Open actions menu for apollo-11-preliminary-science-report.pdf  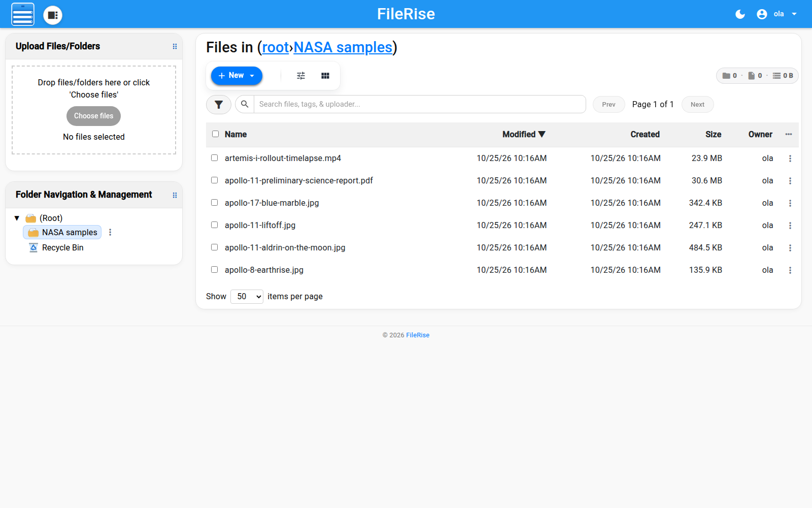790,181
